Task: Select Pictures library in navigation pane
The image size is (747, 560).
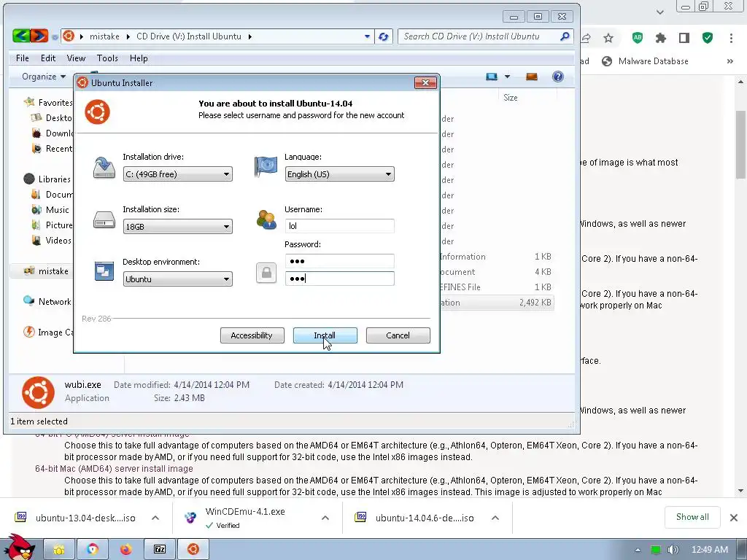Action: point(53,225)
